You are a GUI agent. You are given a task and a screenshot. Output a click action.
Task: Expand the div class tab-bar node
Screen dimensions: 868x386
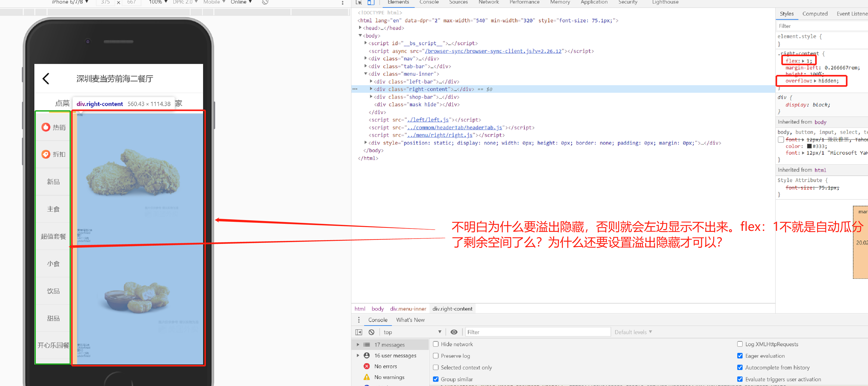point(366,66)
